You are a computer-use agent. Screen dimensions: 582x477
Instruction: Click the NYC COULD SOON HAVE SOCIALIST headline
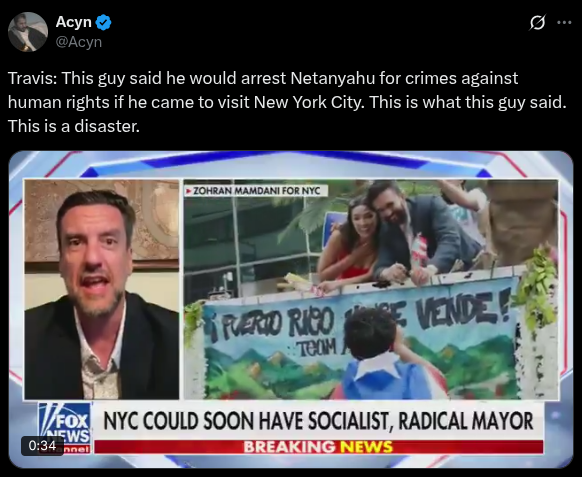click(318, 421)
